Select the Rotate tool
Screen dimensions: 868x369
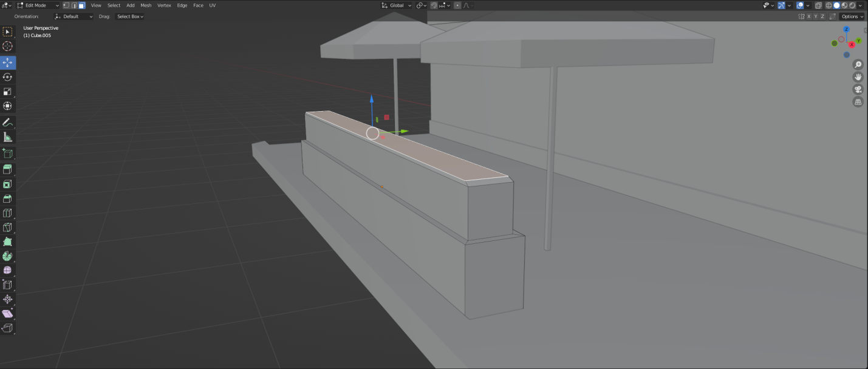[8, 77]
